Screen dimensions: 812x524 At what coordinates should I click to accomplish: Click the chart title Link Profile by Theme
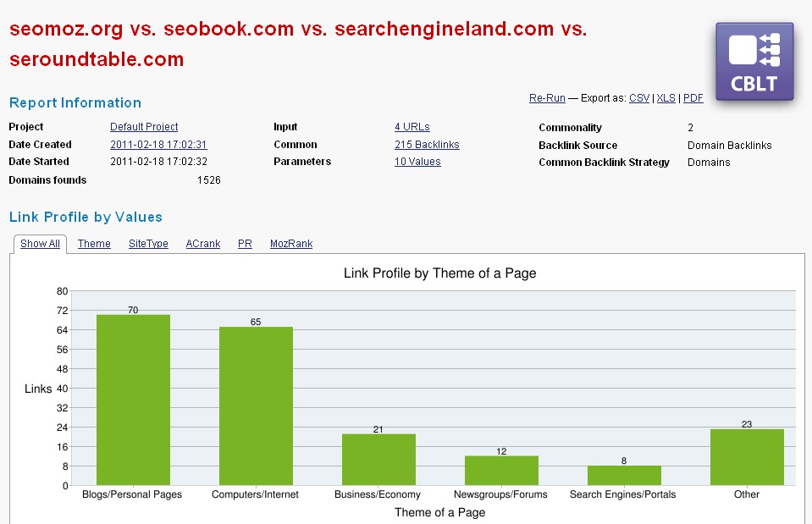439,273
